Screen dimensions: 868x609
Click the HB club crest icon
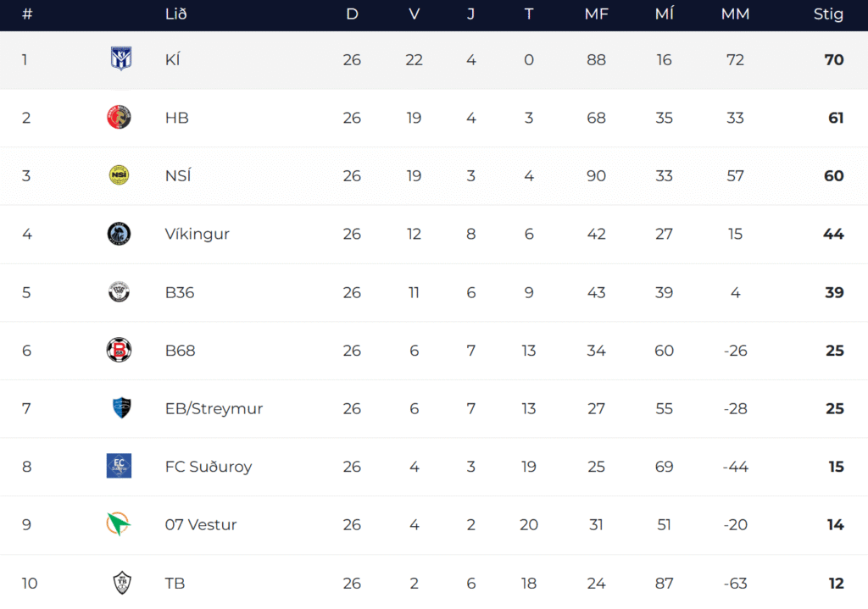[x=120, y=118]
